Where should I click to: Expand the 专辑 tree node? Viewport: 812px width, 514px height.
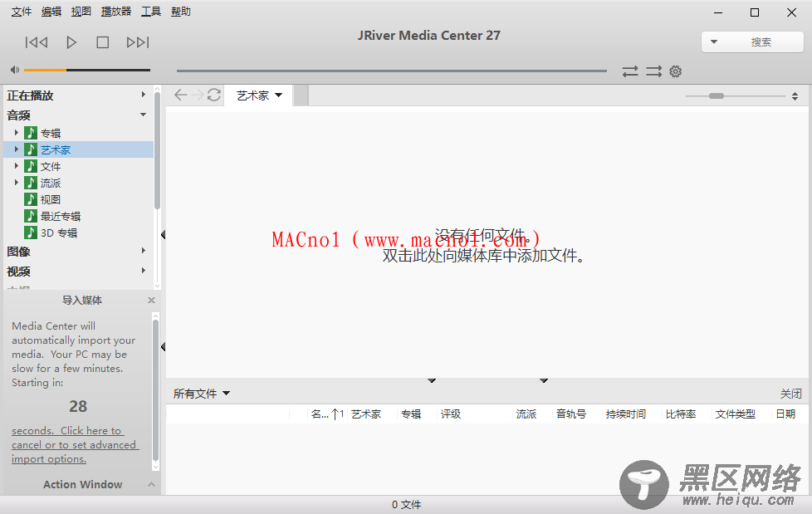point(16,133)
